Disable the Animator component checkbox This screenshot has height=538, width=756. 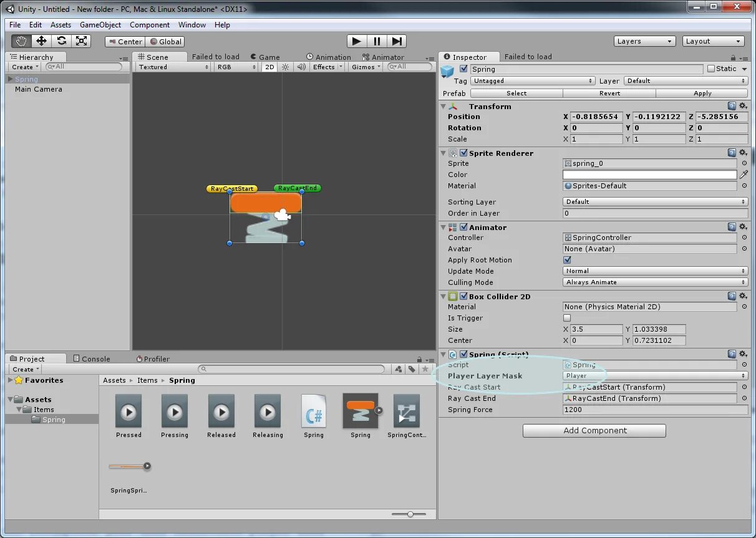[463, 228]
